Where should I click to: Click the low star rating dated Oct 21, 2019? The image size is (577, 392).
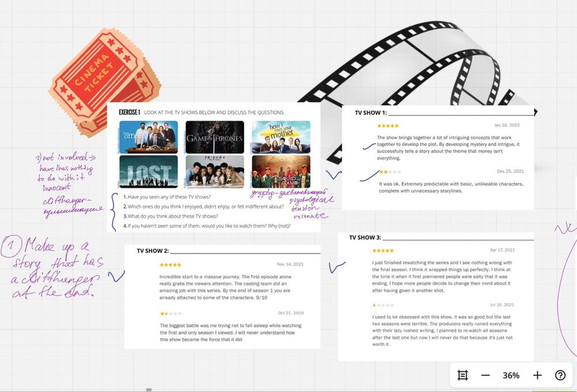coord(171,314)
